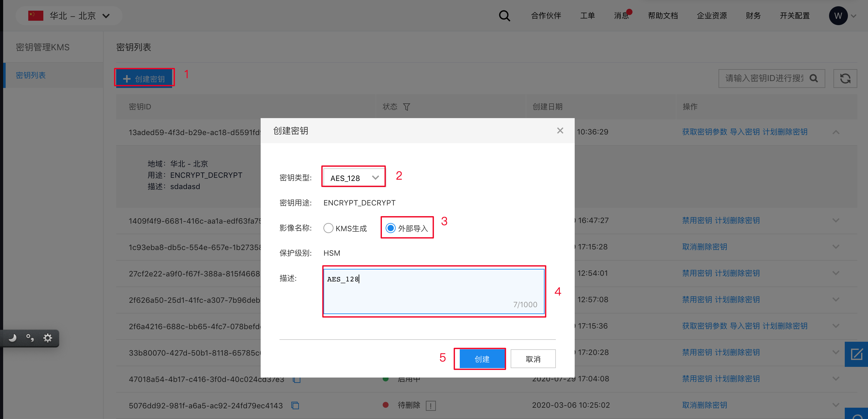Click 计划删除密钥 link in the 13aded59 row
Image resolution: width=868 pixels, height=419 pixels.
tap(784, 132)
